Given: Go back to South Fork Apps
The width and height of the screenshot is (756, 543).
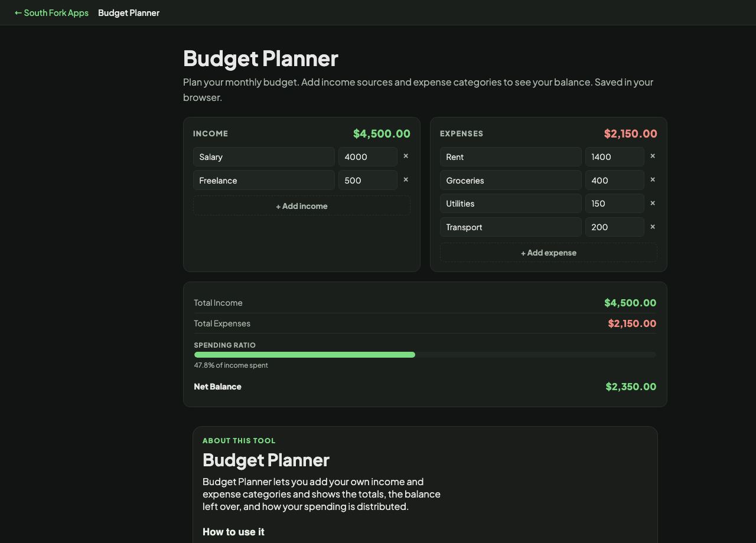Looking at the screenshot, I should [x=51, y=12].
